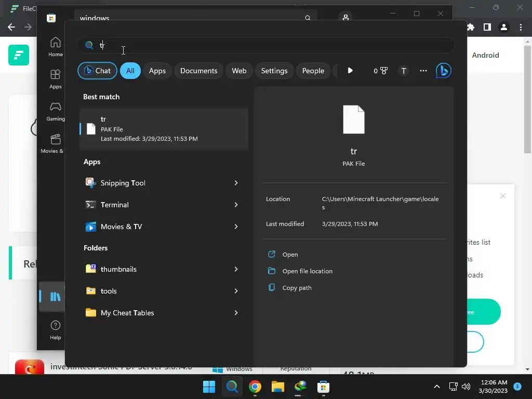Open Chrome profile avatar

point(504,27)
